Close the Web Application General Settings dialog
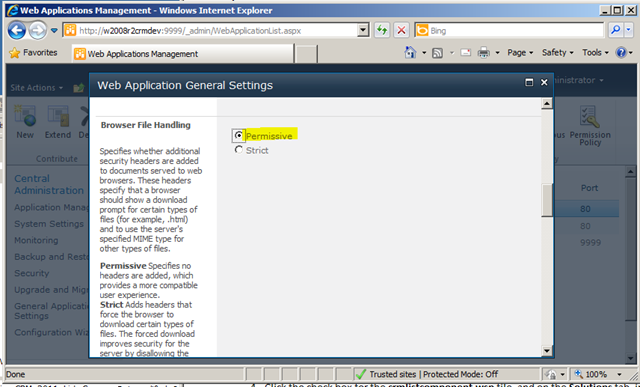This screenshot has height=387, width=640. pos(544,82)
